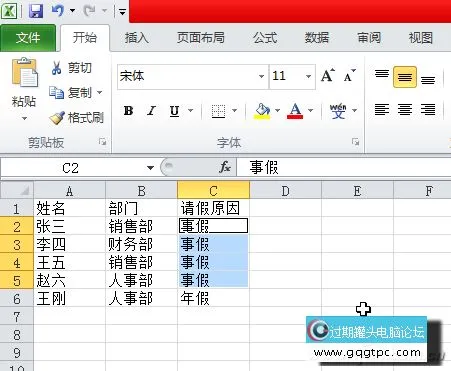Click the Name Box showing C2
The height and width of the screenshot is (371, 451).
[x=71, y=168]
